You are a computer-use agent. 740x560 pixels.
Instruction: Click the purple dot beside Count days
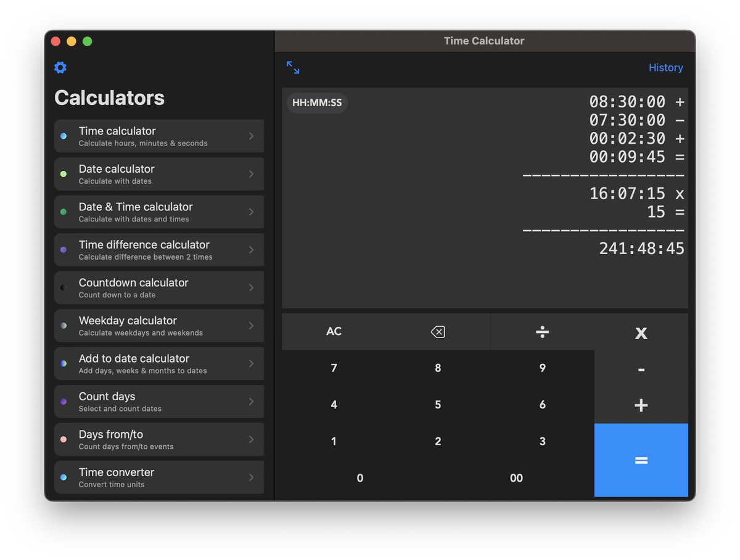click(x=64, y=401)
